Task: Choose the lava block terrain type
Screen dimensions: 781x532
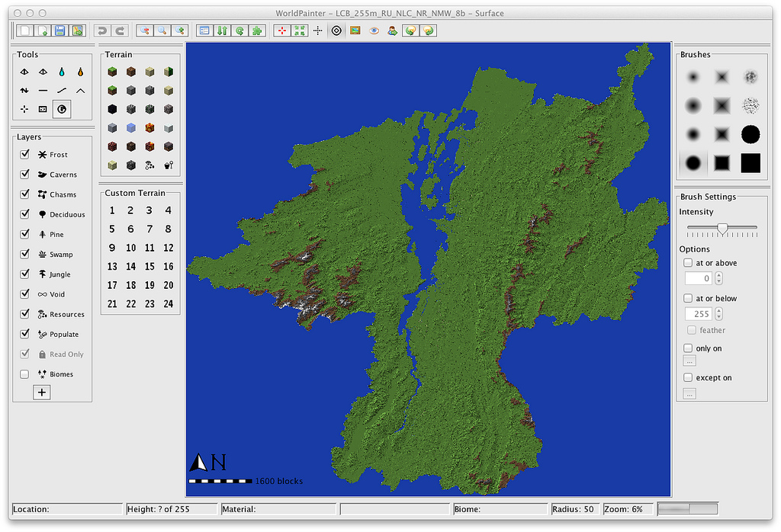Action: [149, 127]
